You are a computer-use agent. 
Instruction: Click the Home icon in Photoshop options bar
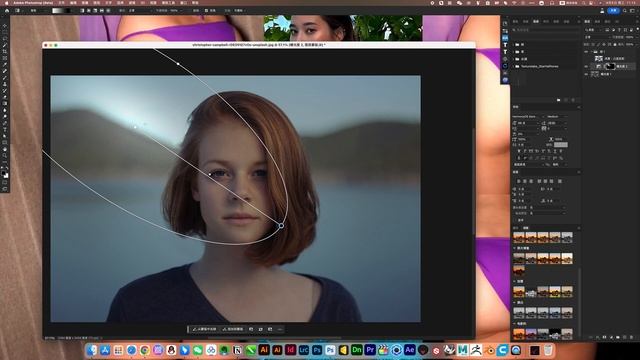pos(7,10)
